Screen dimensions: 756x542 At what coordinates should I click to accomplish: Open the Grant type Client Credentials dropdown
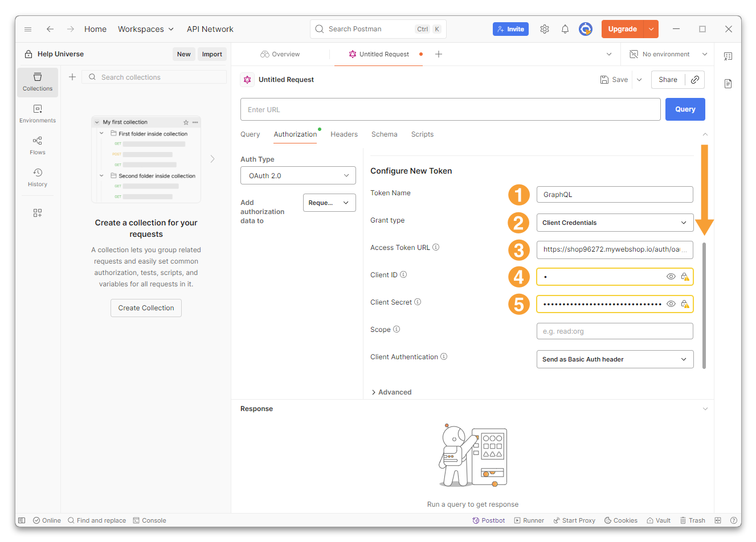615,223
